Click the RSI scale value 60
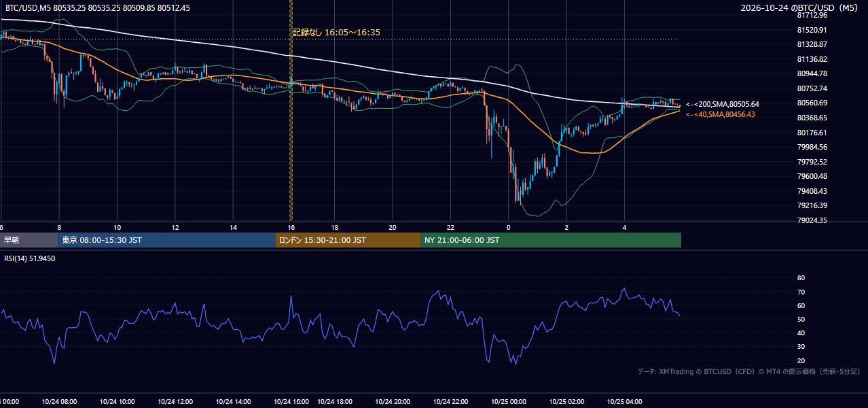Screen dimensions: 868x408 coord(801,305)
